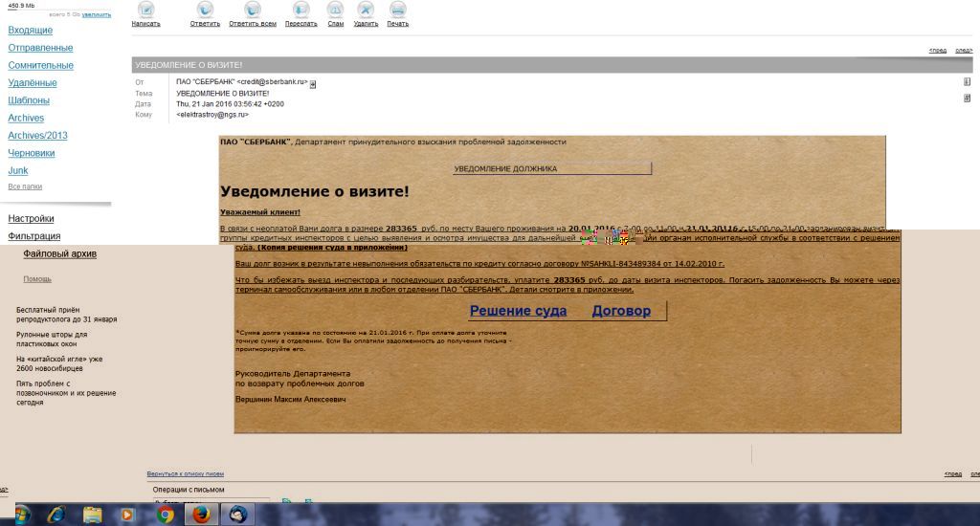Click lower small icon at header's right edge
Image resolution: width=980 pixels, height=526 pixels.
[967, 99]
